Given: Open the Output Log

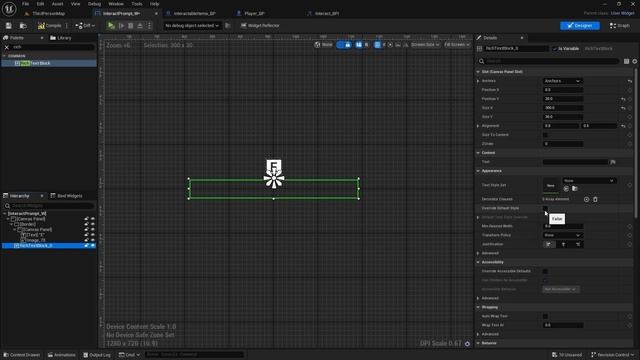Looking at the screenshot, I should (97, 355).
